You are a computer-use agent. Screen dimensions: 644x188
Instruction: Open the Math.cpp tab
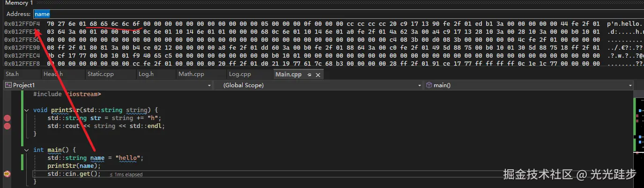191,75
